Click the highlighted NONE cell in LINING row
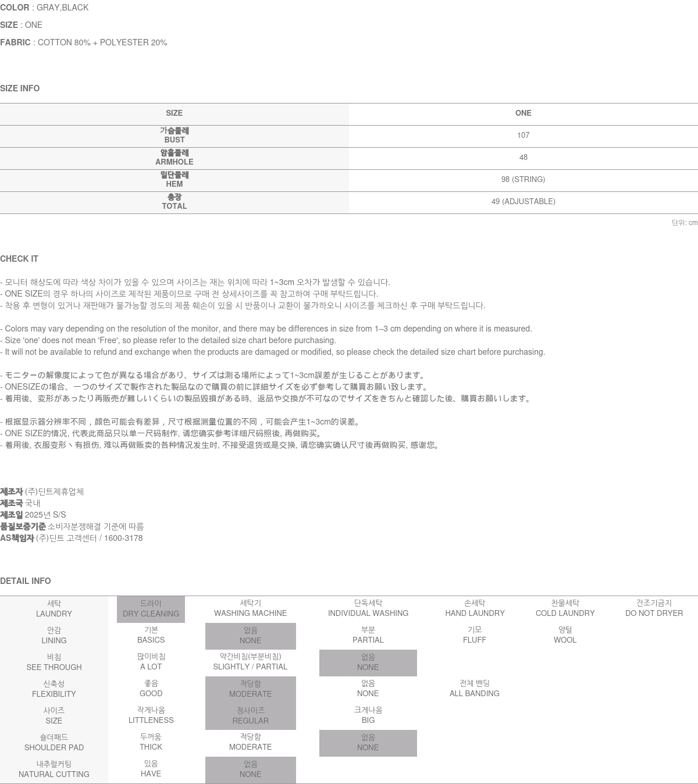698x784 pixels. [x=251, y=636]
